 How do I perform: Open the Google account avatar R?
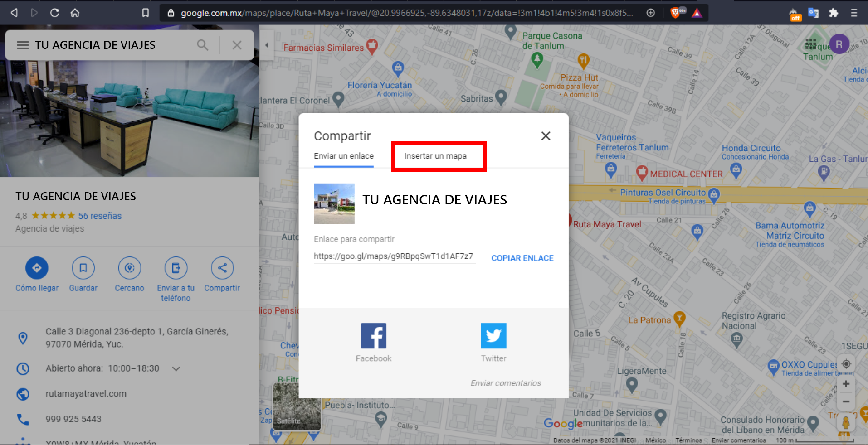[839, 44]
